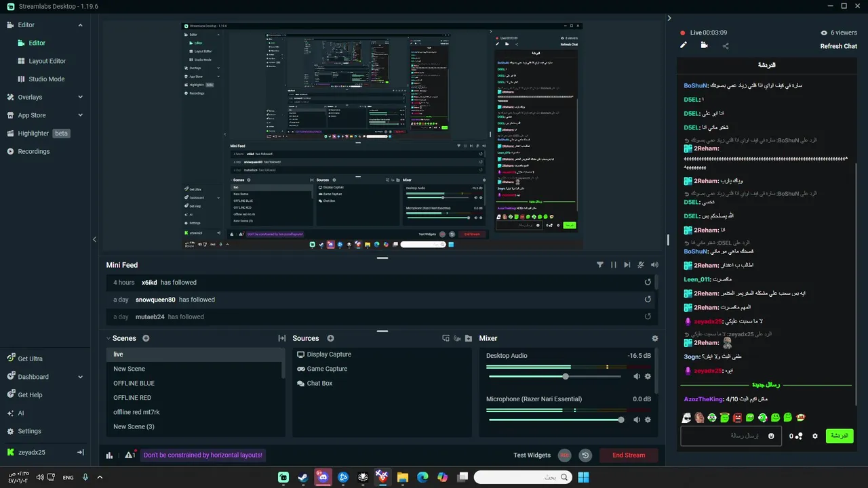
Task: Add a source folder icon
Action: tap(469, 338)
